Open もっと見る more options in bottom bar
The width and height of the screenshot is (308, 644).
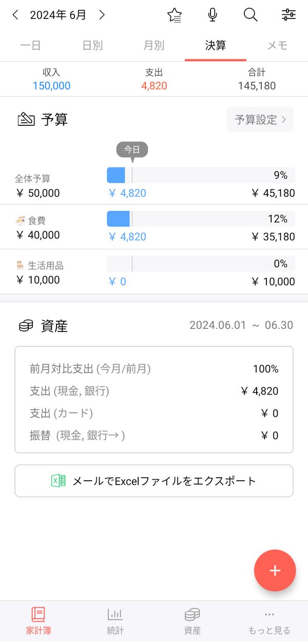click(x=269, y=621)
